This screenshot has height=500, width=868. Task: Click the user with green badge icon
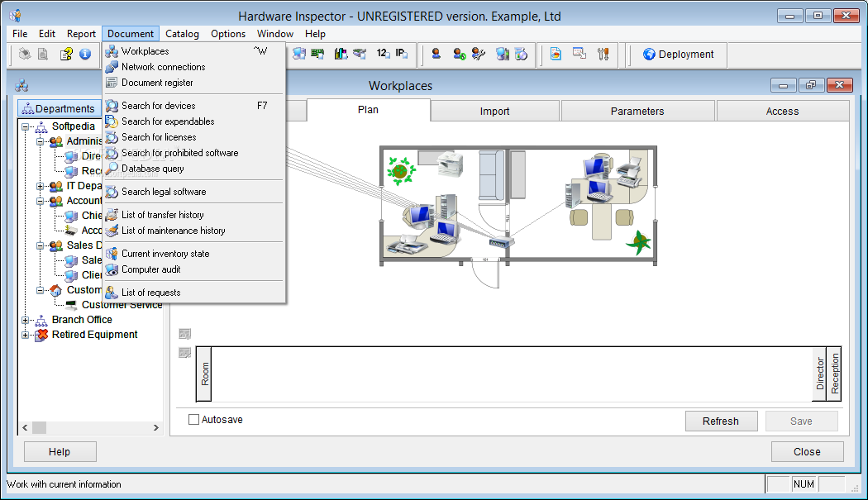[460, 54]
